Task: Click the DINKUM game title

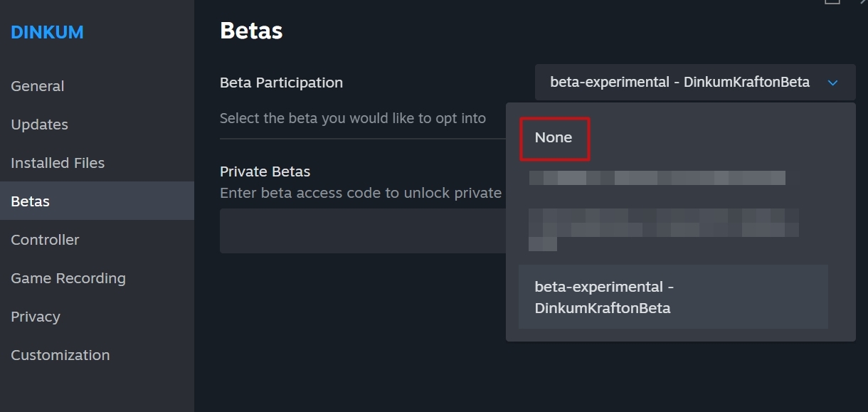Action: pos(47,32)
